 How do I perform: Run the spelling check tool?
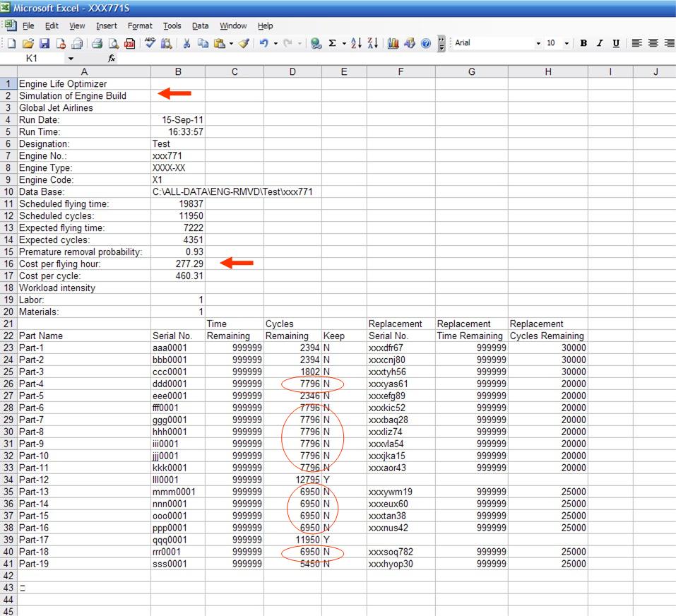coord(150,44)
